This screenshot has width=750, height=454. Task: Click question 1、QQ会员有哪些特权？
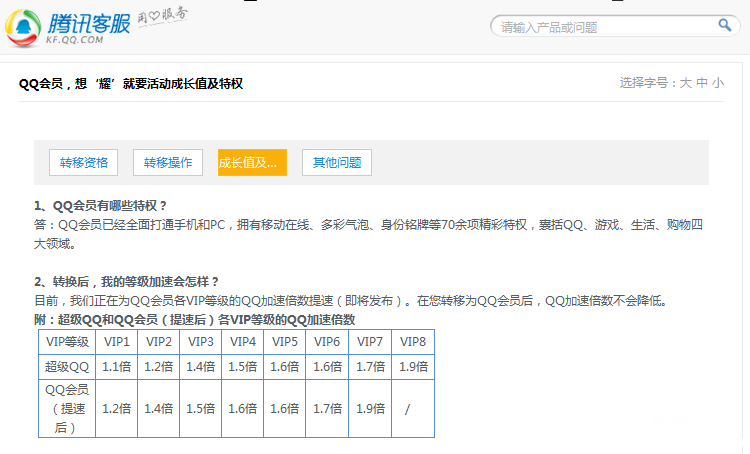pos(100,206)
